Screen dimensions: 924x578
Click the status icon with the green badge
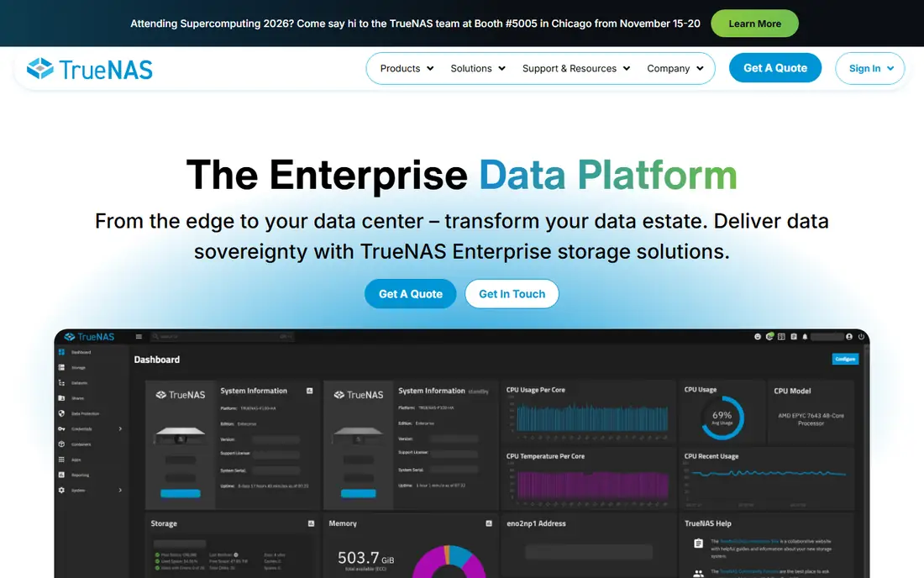pos(769,336)
